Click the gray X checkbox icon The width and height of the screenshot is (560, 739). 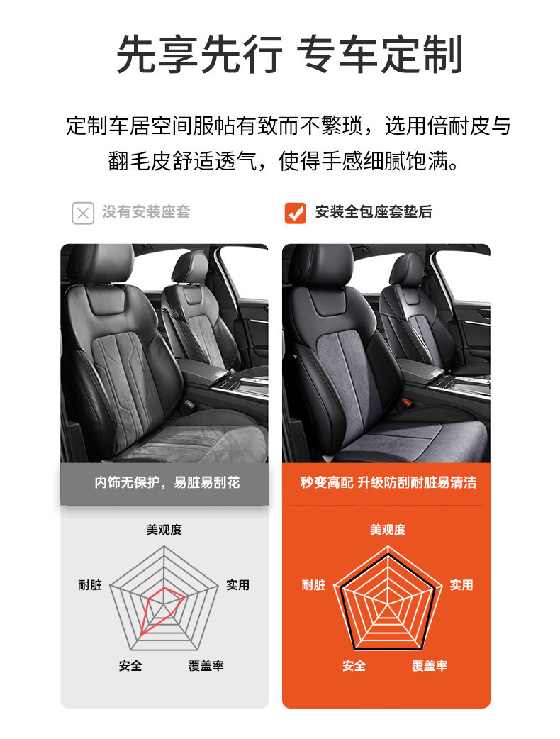pos(83,213)
